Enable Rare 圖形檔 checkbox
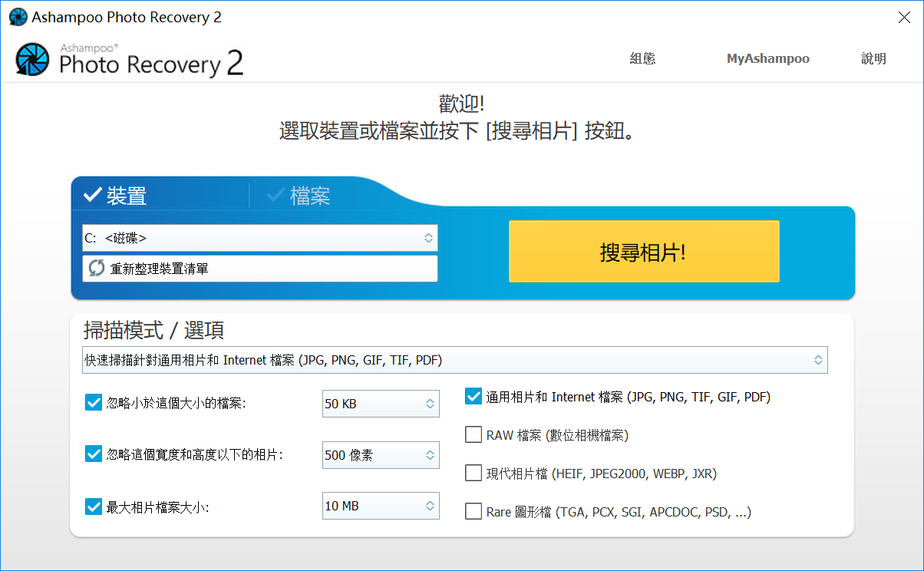This screenshot has height=571, width=924. point(474,510)
